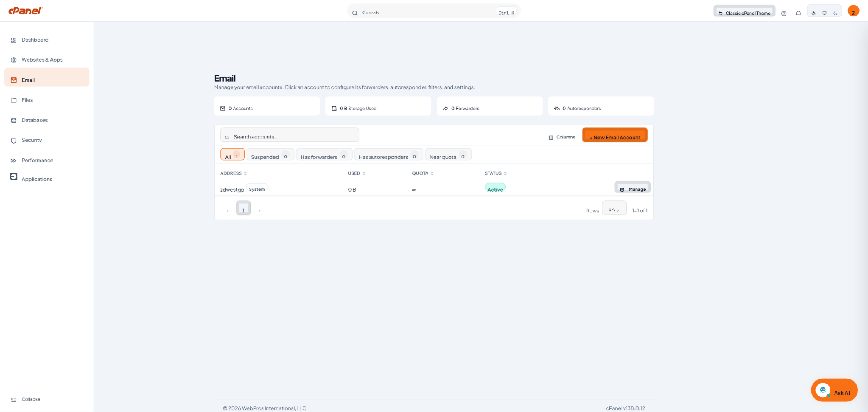
Task: Click the cPanel version text
Action: pos(625,408)
